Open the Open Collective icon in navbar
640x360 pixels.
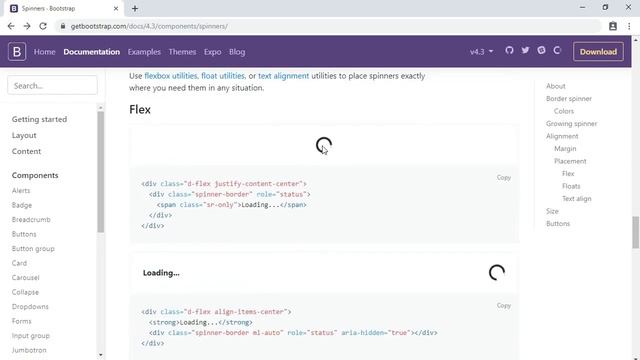click(x=557, y=50)
